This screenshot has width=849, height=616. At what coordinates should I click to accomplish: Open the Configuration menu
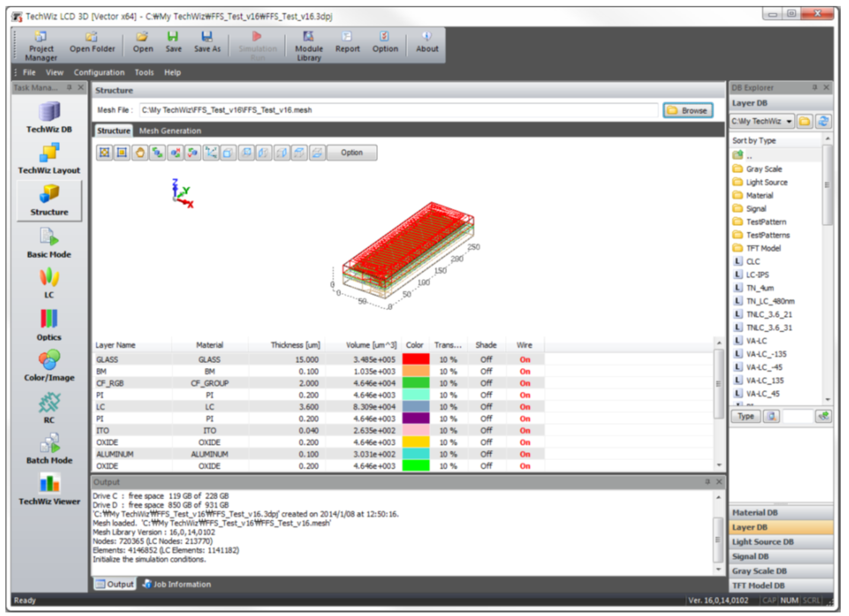click(99, 72)
